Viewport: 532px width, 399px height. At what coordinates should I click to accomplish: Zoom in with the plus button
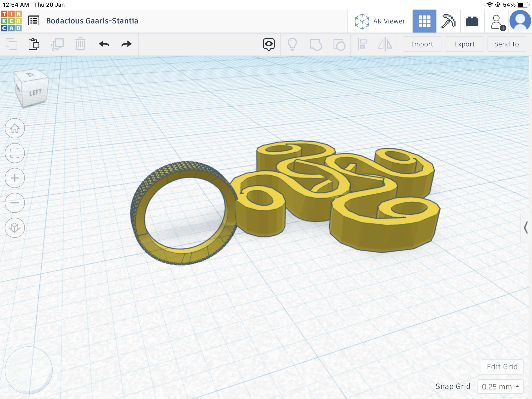[x=15, y=178]
